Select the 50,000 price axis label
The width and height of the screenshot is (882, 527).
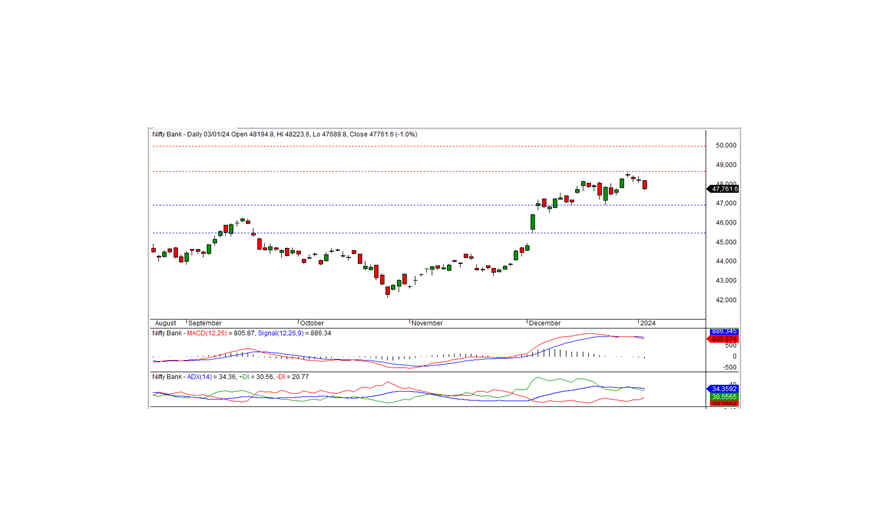tap(726, 145)
